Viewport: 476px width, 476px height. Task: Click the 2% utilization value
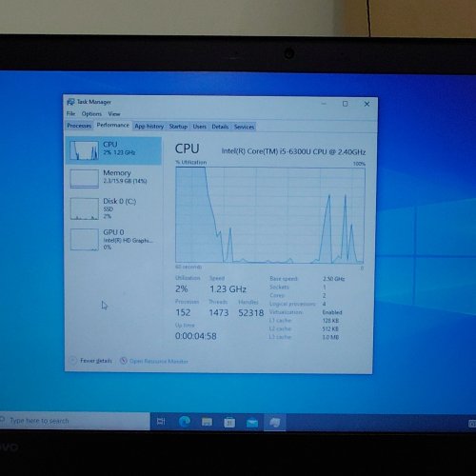tap(182, 288)
